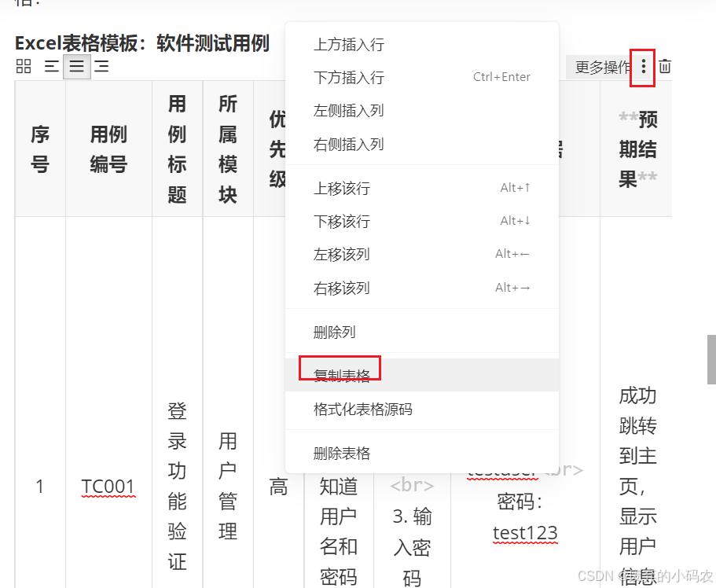Click the vertical scrollbar thumb
This screenshot has width=716, height=588.
(711, 359)
